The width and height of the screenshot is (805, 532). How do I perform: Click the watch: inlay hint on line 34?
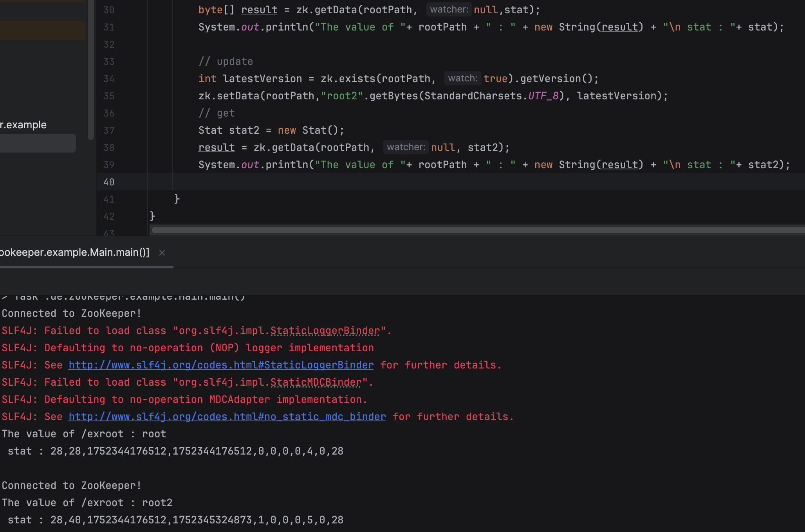tap(462, 79)
